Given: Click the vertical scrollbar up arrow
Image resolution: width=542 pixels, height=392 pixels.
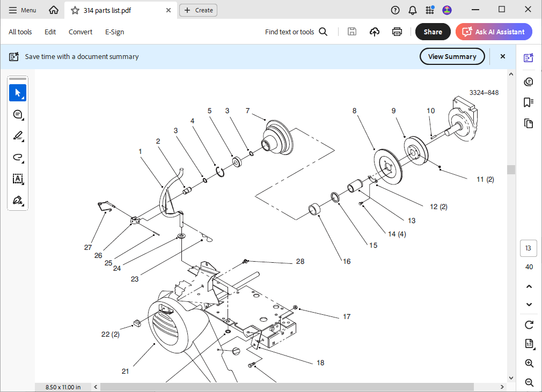Looking at the screenshot, I should [511, 74].
